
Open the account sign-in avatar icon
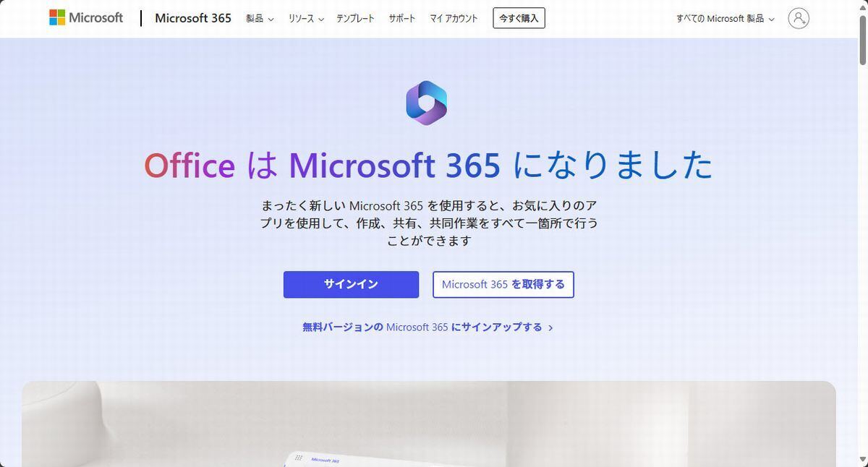click(799, 18)
